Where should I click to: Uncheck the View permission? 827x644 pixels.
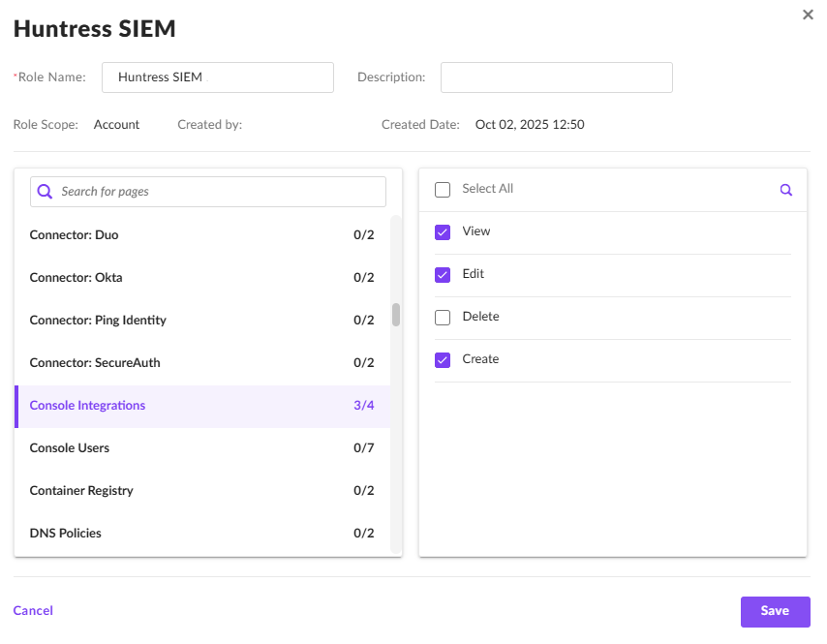point(443,231)
